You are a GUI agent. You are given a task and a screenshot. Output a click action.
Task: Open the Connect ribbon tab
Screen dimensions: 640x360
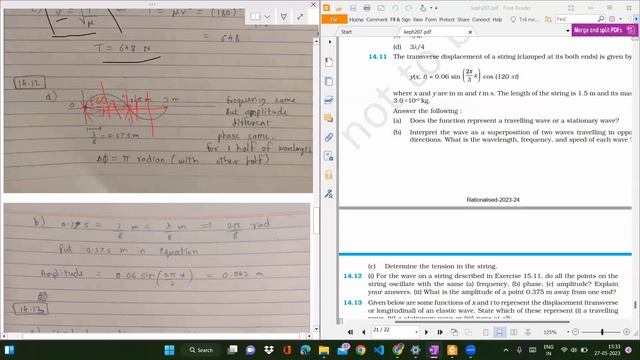pos(481,19)
